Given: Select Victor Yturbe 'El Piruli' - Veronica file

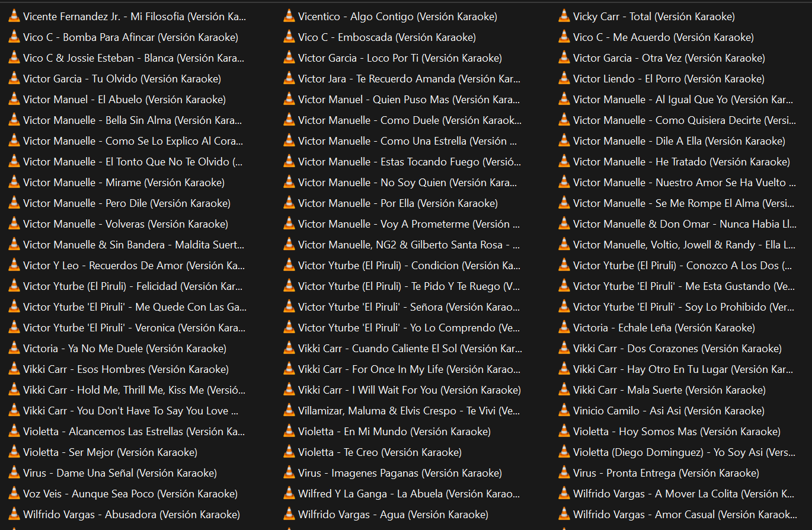Looking at the screenshot, I should pyautogui.click(x=127, y=328).
